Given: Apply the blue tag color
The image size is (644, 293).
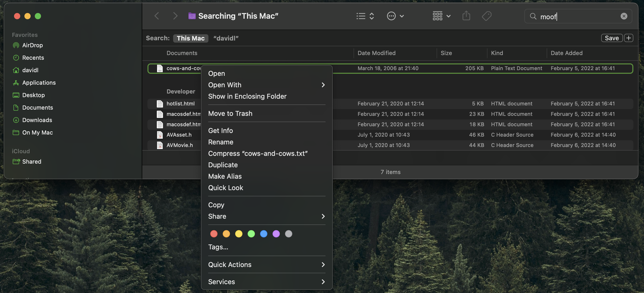Looking at the screenshot, I should [x=263, y=234].
